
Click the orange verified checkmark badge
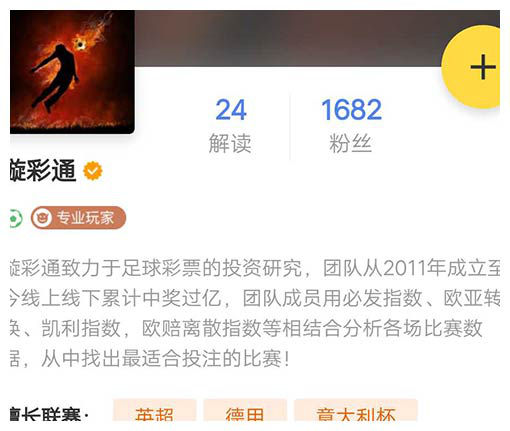click(x=93, y=171)
